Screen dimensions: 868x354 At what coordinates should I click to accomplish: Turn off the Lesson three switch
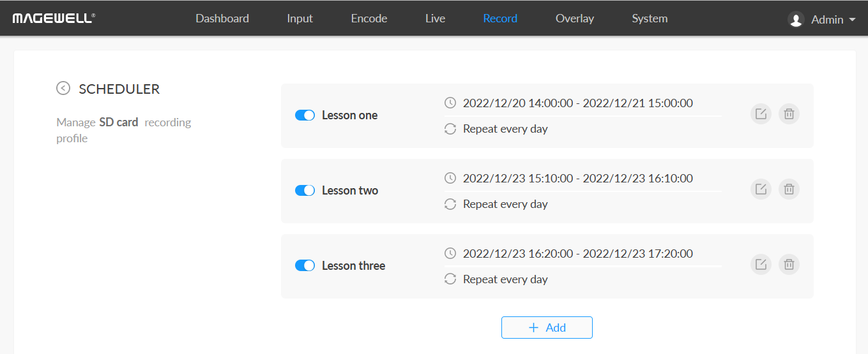[305, 266]
